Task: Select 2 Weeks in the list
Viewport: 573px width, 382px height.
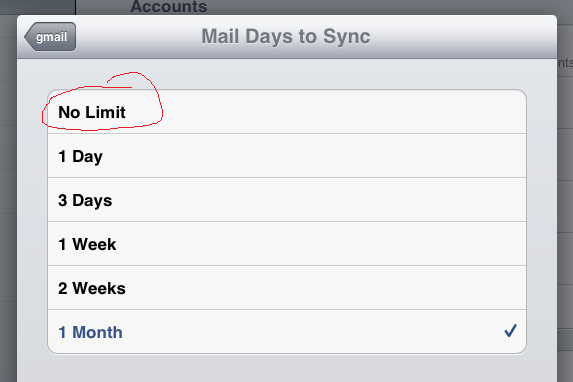Action: point(287,288)
